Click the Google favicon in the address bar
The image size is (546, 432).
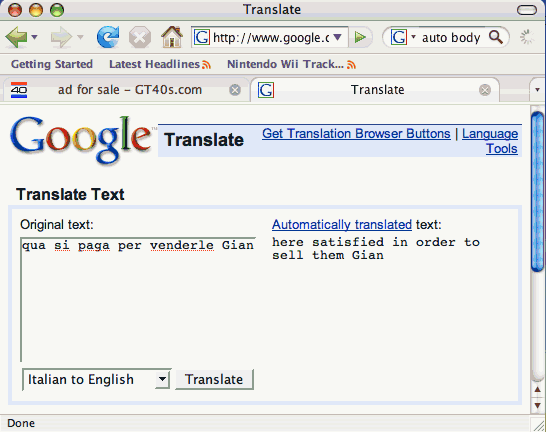tap(202, 37)
